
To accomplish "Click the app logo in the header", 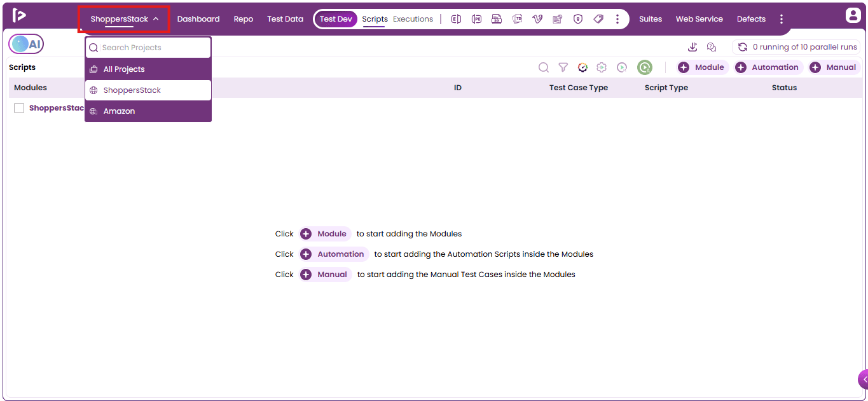I will (19, 15).
